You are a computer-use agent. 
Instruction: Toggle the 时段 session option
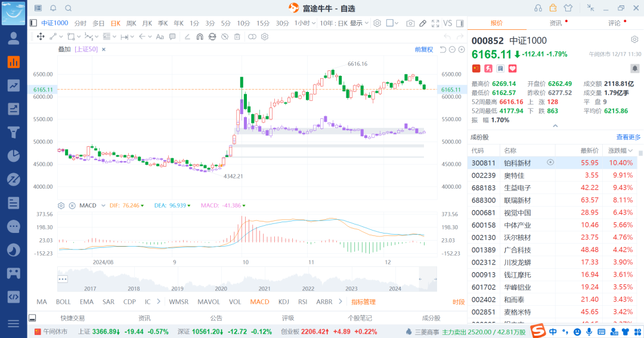(x=459, y=302)
